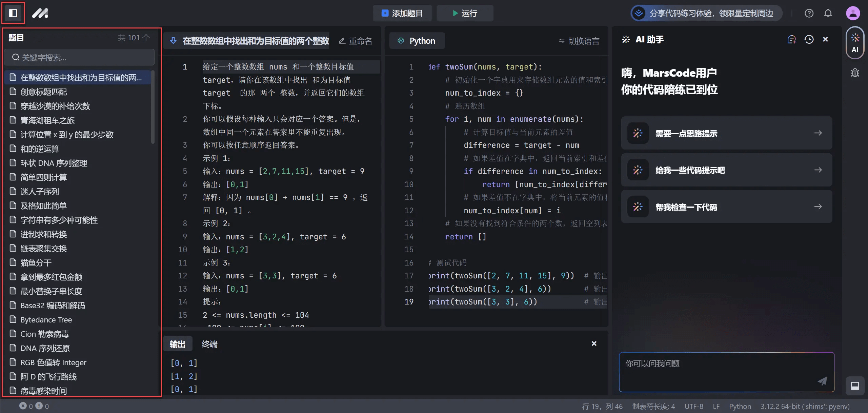Viewport: 868px width, 413px height.
Task: Toggle the left sidebar panel icon
Action: pyautogui.click(x=13, y=13)
